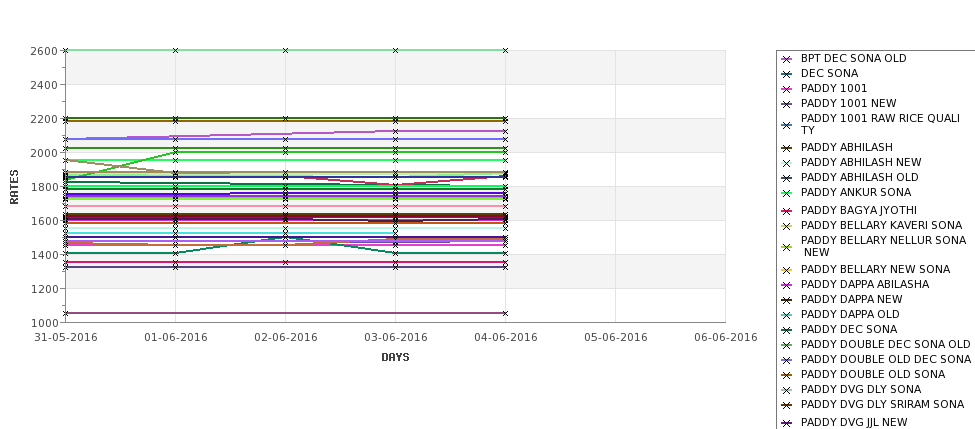Select the PADDY DVG DLY SONA legend label
The image size is (975, 429).
(x=861, y=389)
